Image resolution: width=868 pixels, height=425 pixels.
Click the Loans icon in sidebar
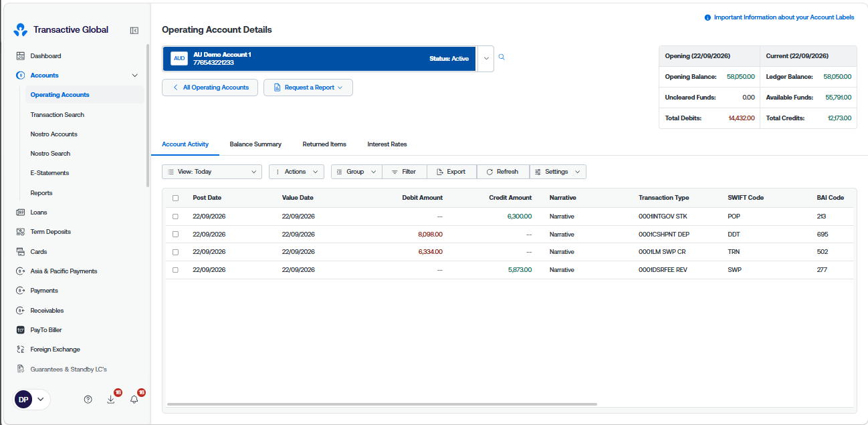click(x=20, y=212)
